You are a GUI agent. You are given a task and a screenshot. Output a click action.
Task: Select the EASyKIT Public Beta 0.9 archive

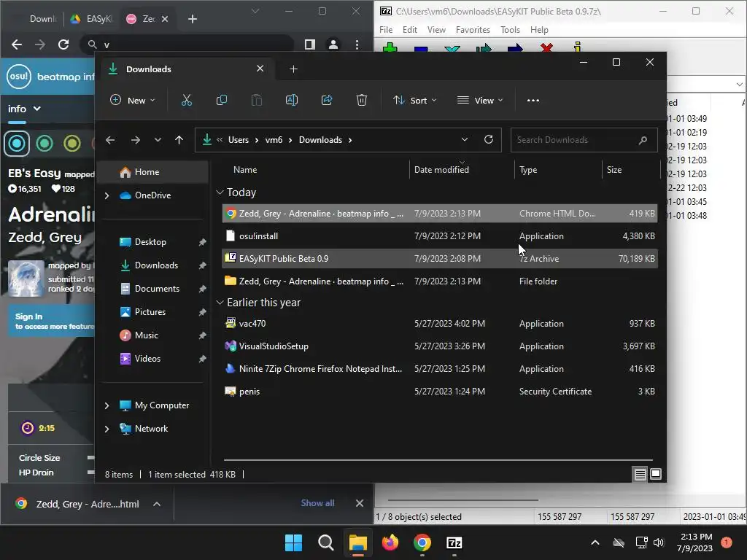point(440,259)
